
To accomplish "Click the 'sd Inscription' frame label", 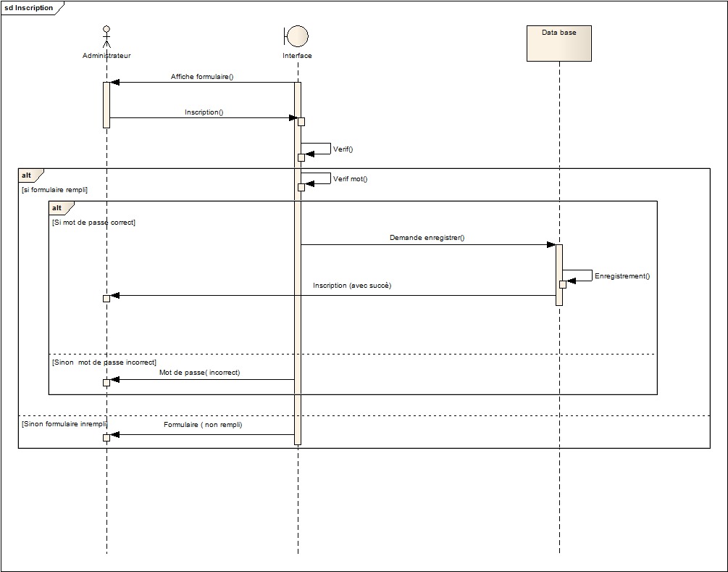I will pos(29,8).
